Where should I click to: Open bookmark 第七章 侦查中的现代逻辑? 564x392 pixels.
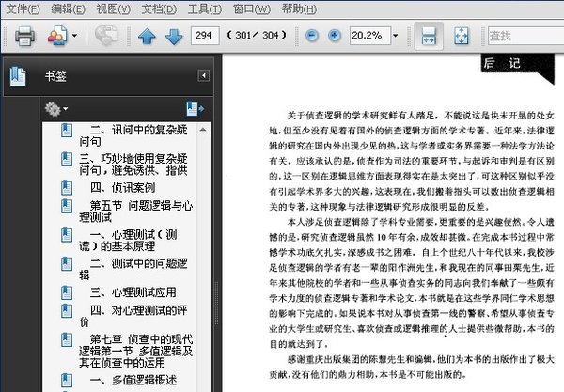136,351
